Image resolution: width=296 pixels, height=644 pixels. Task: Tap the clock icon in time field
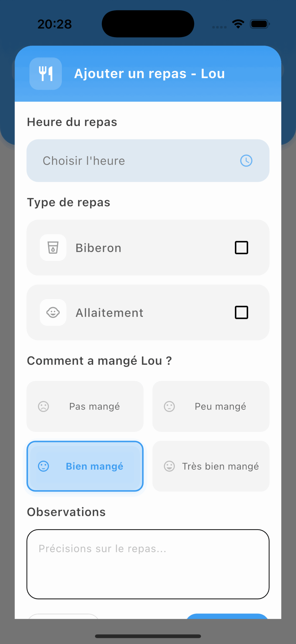tap(246, 160)
